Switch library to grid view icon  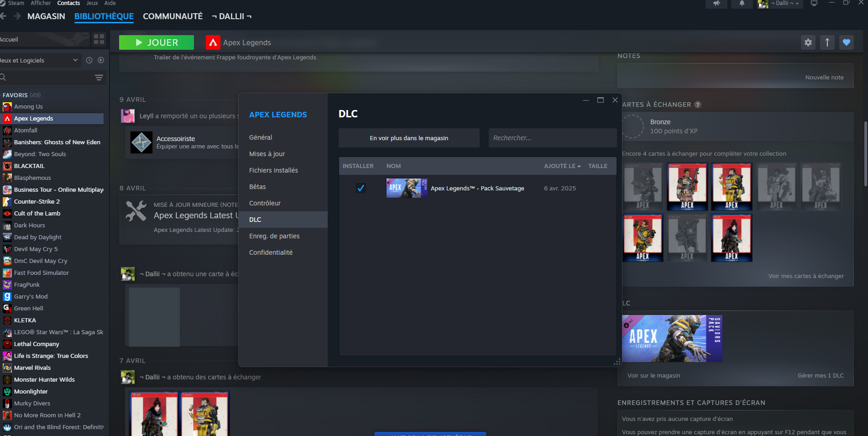point(99,39)
